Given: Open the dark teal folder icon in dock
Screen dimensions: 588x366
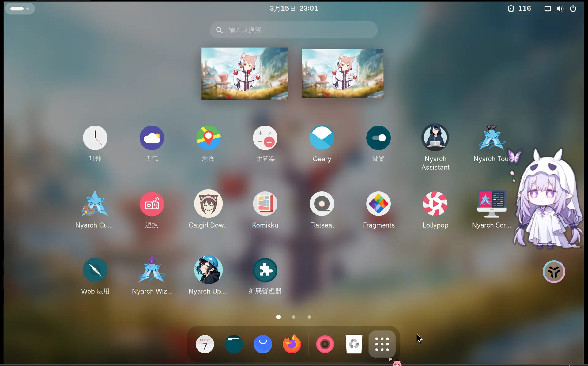Looking at the screenshot, I should [234, 344].
